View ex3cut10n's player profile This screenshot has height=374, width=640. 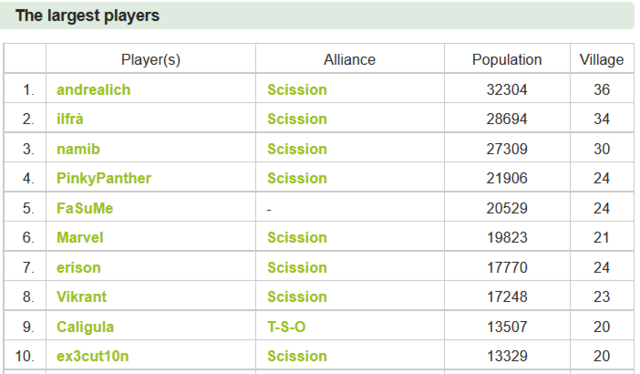click(x=93, y=356)
